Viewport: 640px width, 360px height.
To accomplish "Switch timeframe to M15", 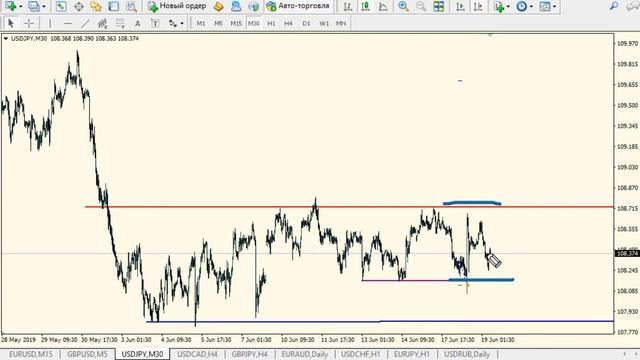I will click(x=236, y=23).
